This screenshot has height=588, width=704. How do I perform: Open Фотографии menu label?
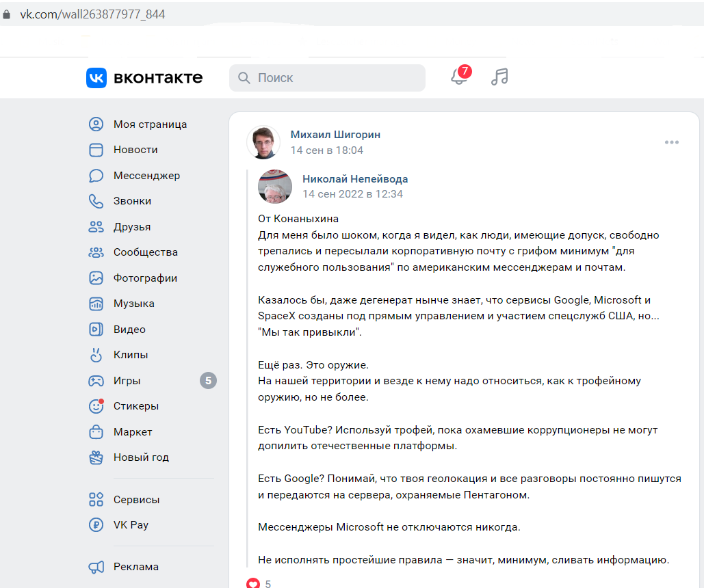[146, 278]
